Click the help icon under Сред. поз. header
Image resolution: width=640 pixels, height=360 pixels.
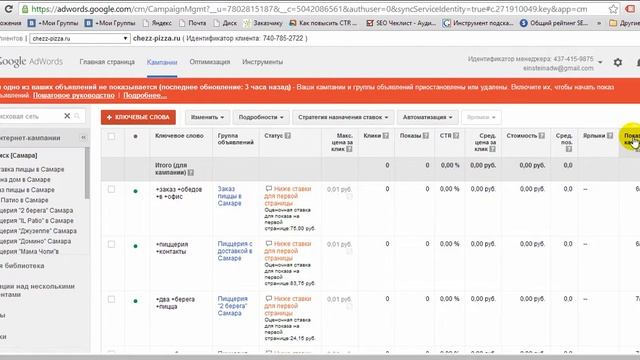(x=569, y=149)
